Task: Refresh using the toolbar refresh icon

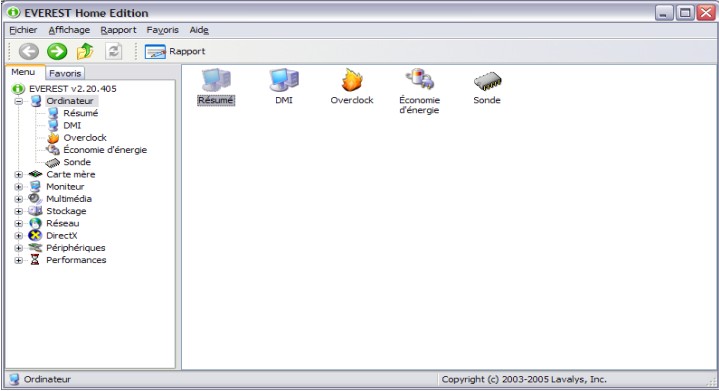Action: 113,51
